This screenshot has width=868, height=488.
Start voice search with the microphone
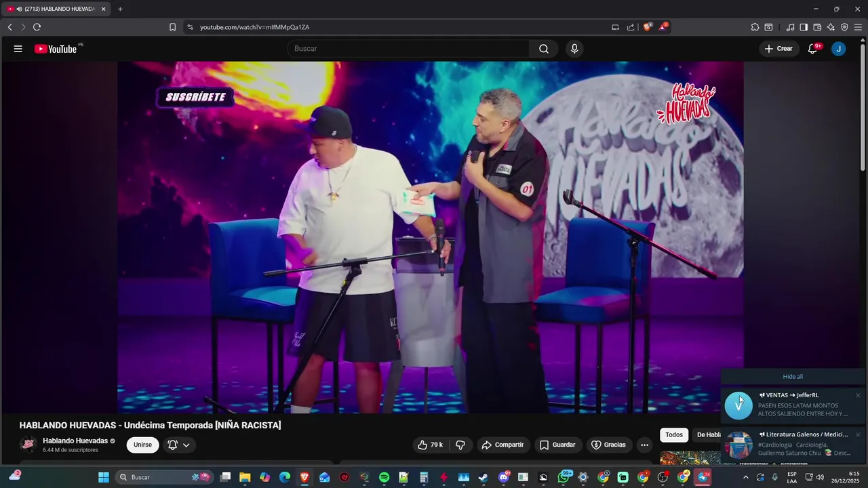click(574, 49)
